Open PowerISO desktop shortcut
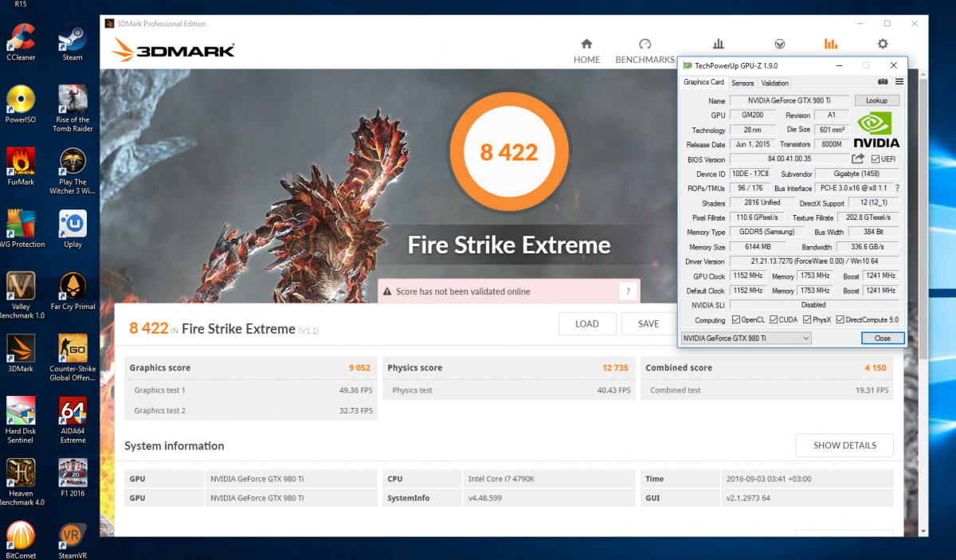956x560 pixels. click(x=20, y=104)
